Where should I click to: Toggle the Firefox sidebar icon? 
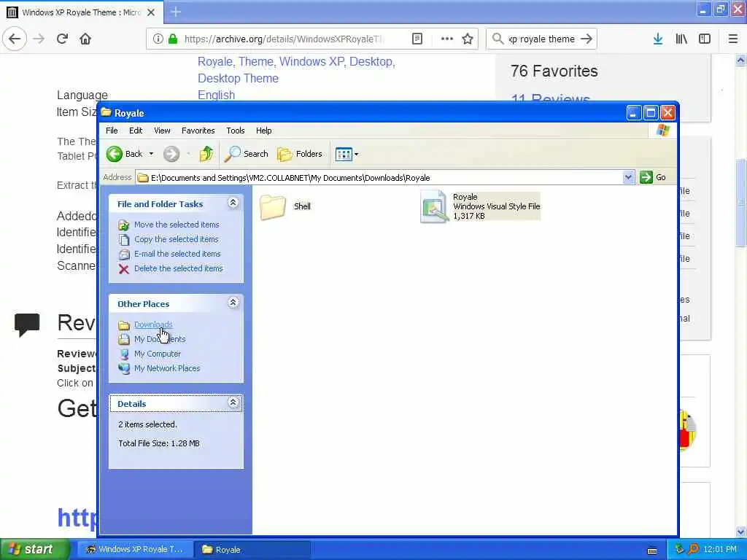705,39
